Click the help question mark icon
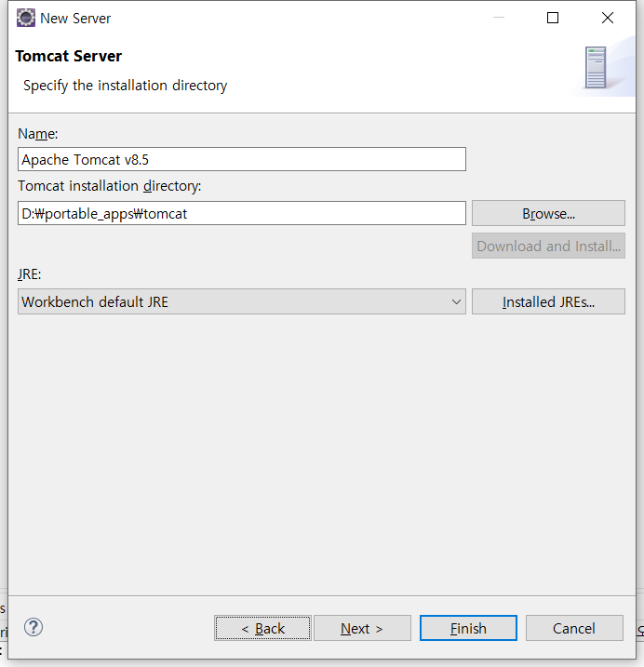644x667 pixels. (x=34, y=627)
